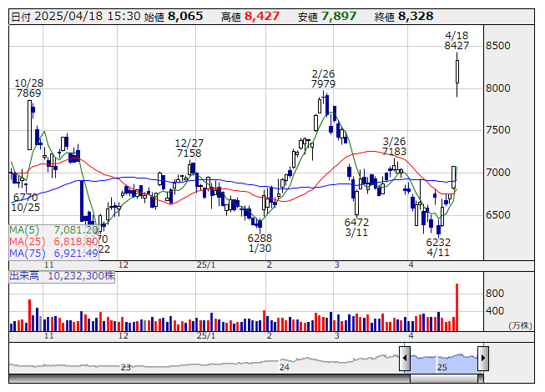The height and width of the screenshot is (392, 545).
Task: Click the 出来高 10,232,300株 volume label
Action: 62,276
